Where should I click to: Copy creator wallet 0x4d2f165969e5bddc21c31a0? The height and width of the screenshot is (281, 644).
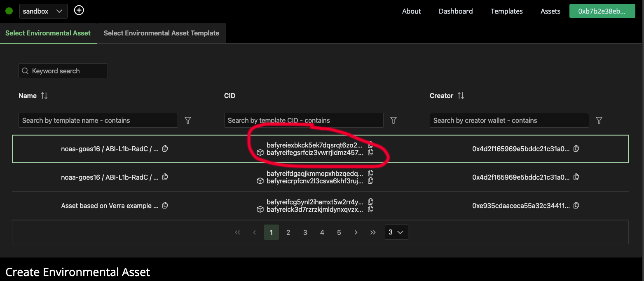click(x=576, y=148)
